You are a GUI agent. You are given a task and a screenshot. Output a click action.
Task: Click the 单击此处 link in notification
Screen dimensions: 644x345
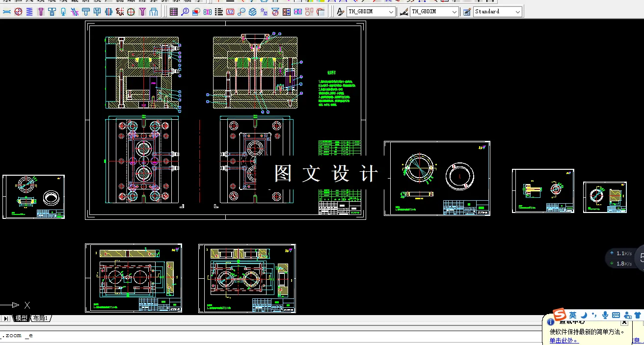[x=563, y=341]
